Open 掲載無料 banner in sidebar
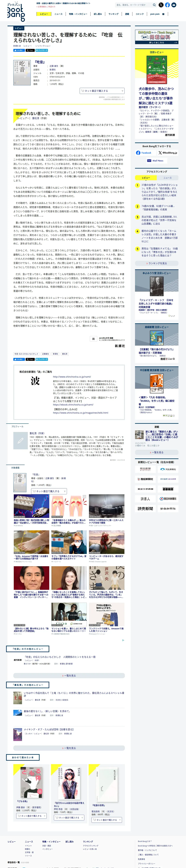This screenshot has width=186, height=868. pos(157,37)
